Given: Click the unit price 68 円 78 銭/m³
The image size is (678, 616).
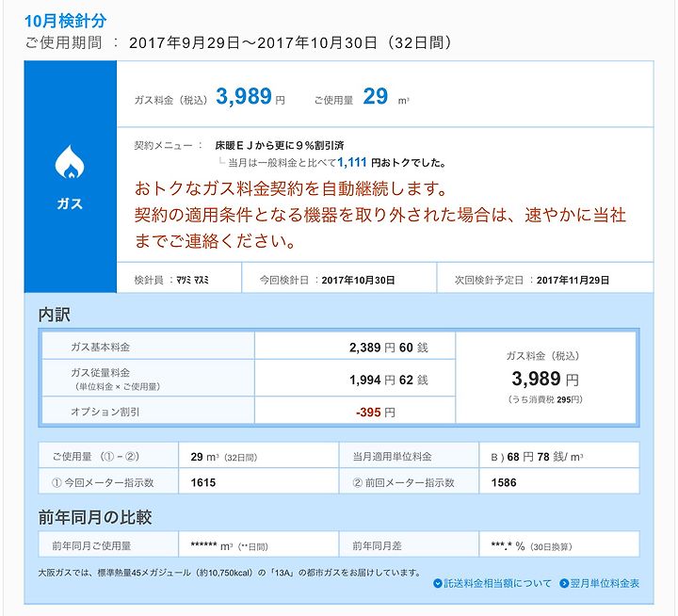Looking at the screenshot, I should (545, 457).
